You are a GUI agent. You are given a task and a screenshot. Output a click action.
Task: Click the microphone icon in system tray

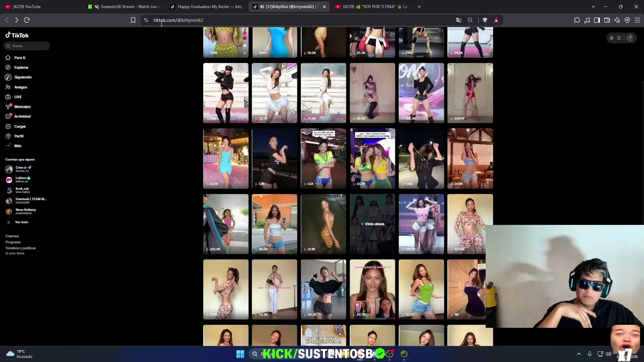coord(589,354)
